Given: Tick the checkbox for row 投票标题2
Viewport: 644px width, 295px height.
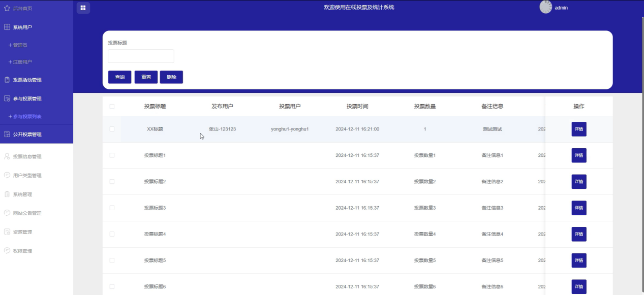Looking at the screenshot, I should 112,181.
